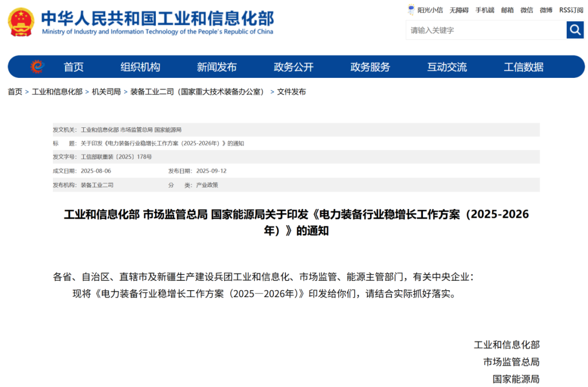
Task: Click the 微信 link
Action: 527,10
